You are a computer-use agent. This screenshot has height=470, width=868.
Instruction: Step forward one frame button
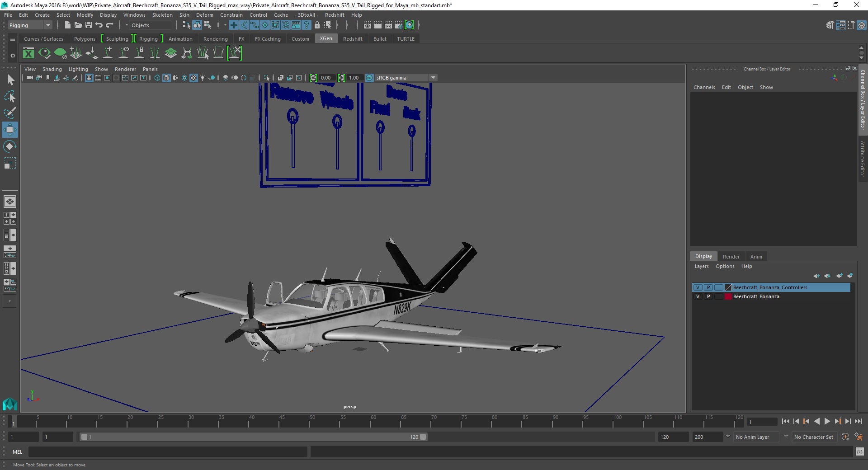848,421
